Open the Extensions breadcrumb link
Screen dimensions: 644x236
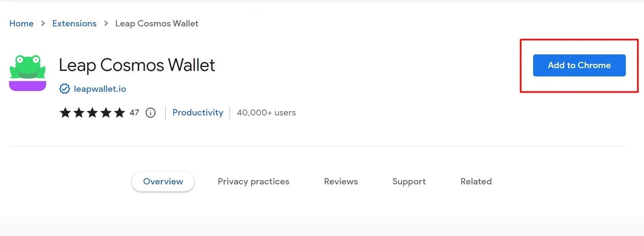pos(74,24)
